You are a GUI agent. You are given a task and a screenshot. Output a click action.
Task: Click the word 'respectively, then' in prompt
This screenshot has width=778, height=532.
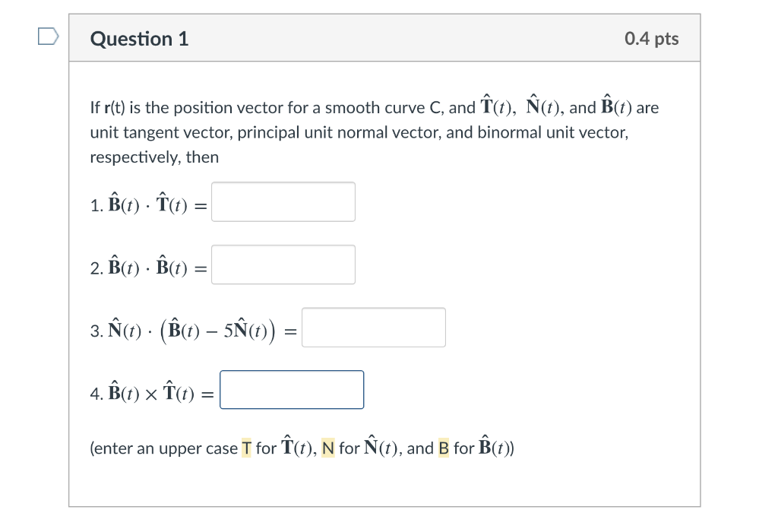(154, 157)
